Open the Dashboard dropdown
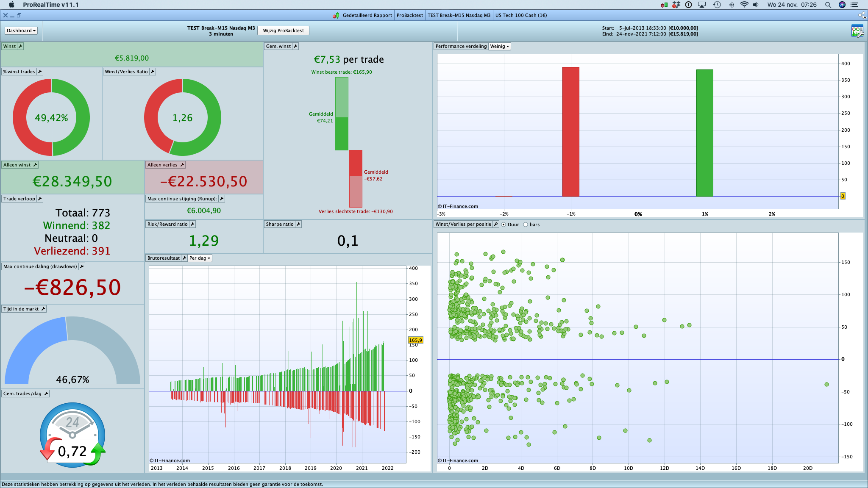This screenshot has height=488, width=868. [21, 30]
